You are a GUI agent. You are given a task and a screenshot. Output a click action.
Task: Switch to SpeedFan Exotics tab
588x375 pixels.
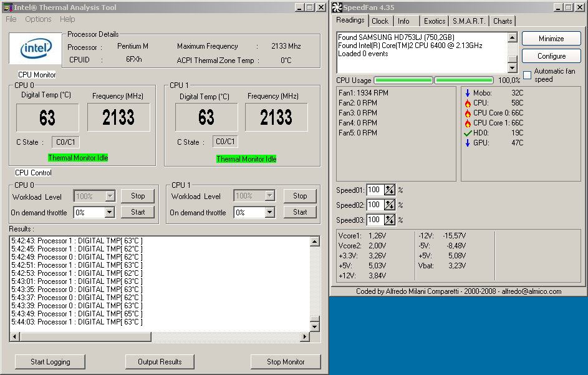(434, 21)
